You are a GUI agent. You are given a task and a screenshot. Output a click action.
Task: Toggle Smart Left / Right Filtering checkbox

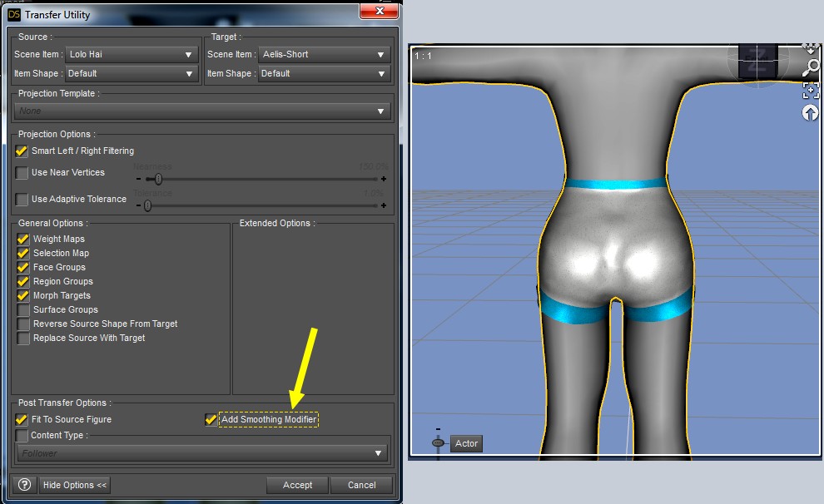coord(22,151)
